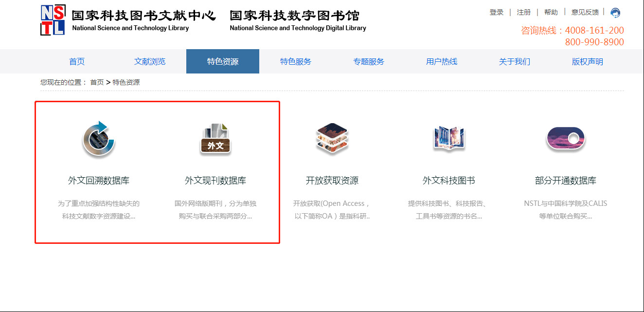
Task: Click the 登录 link
Action: 497,12
